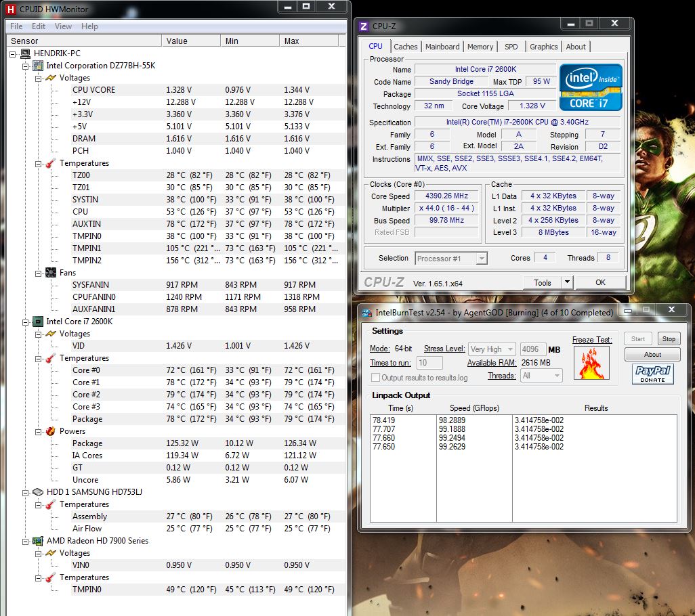
Task: Click the 4096 MB memory input field
Action: click(533, 349)
